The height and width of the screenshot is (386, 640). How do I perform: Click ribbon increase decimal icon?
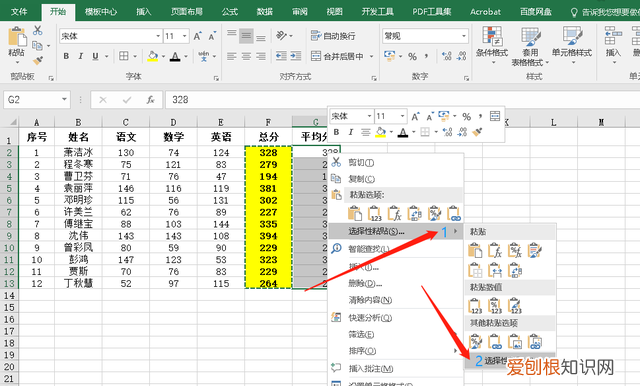click(x=447, y=56)
